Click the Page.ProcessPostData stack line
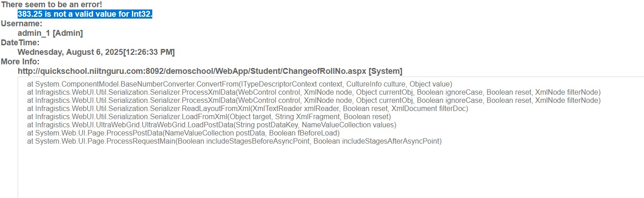The height and width of the screenshot is (198, 644). 183,133
